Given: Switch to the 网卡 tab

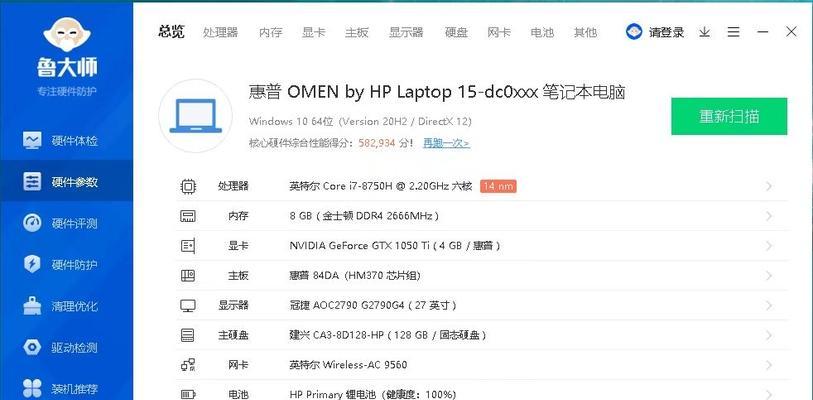Looking at the screenshot, I should (499, 32).
